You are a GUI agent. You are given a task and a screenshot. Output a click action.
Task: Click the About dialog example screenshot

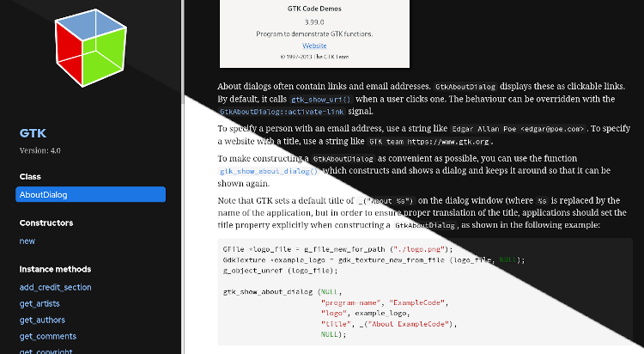[x=314, y=34]
